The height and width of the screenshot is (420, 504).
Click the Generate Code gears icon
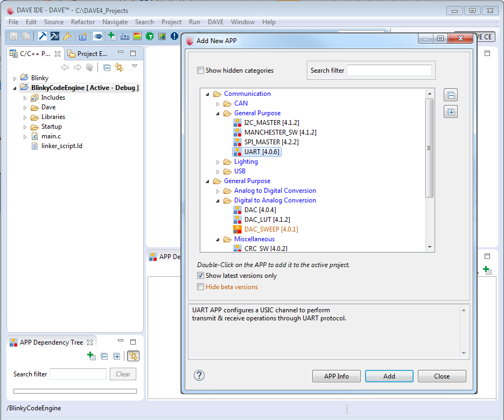pyautogui.click(x=98, y=36)
